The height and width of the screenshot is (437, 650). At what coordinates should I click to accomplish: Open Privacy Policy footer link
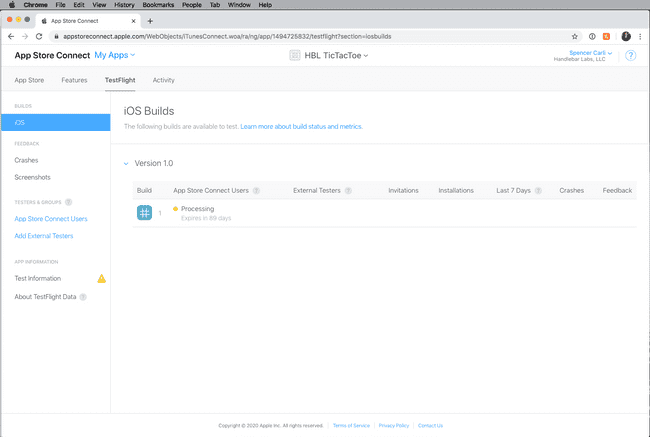click(393, 425)
